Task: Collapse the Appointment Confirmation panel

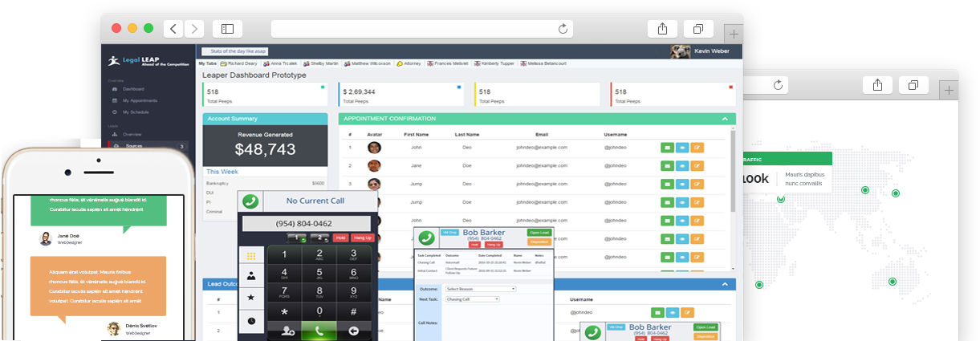Action: click(x=725, y=119)
